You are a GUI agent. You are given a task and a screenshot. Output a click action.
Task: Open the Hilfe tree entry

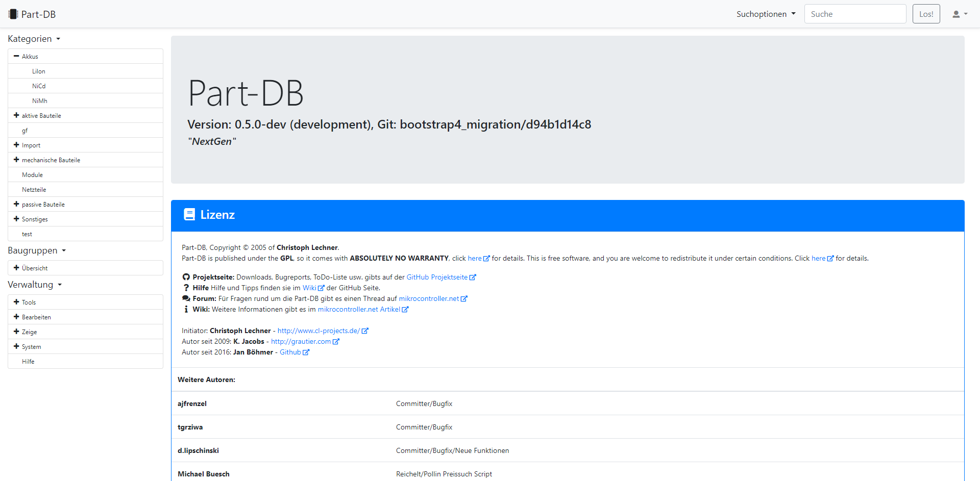tap(85, 361)
